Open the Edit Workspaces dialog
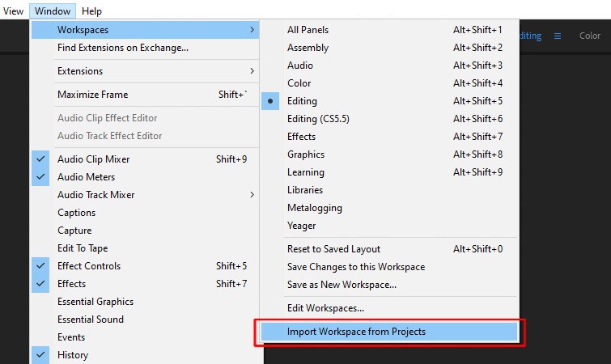This screenshot has height=364, width=611. pyautogui.click(x=390, y=308)
